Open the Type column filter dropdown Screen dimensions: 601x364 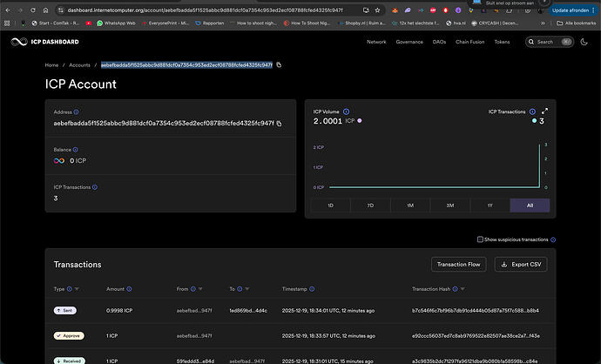click(x=77, y=289)
